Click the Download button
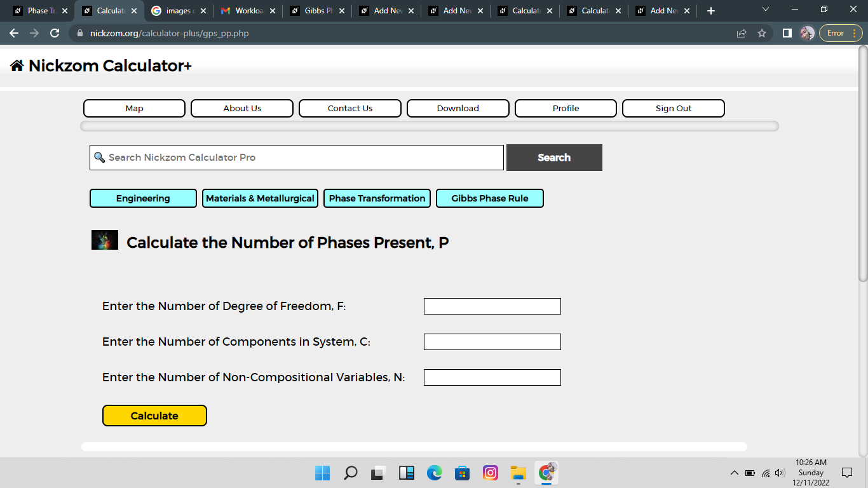The width and height of the screenshot is (868, 488). click(458, 108)
